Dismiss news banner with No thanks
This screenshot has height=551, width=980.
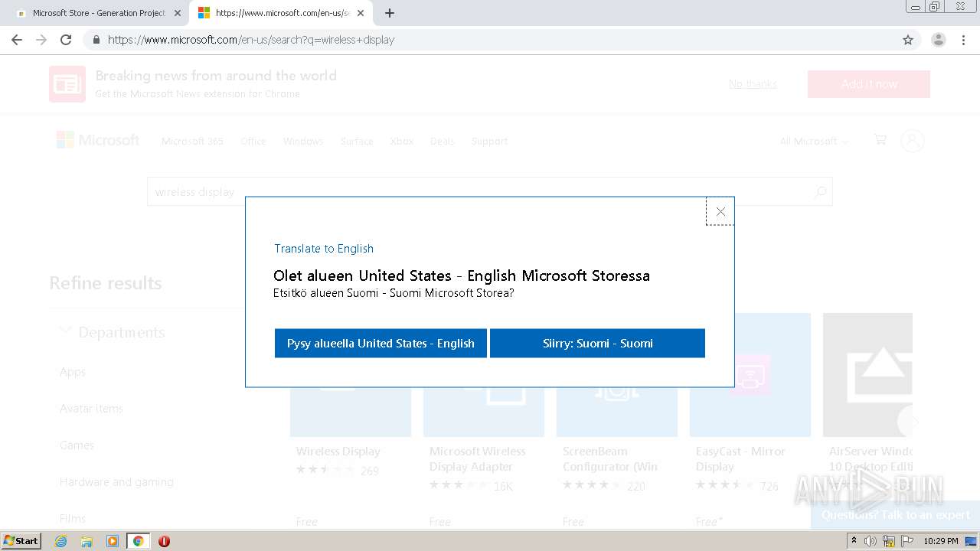coord(753,84)
